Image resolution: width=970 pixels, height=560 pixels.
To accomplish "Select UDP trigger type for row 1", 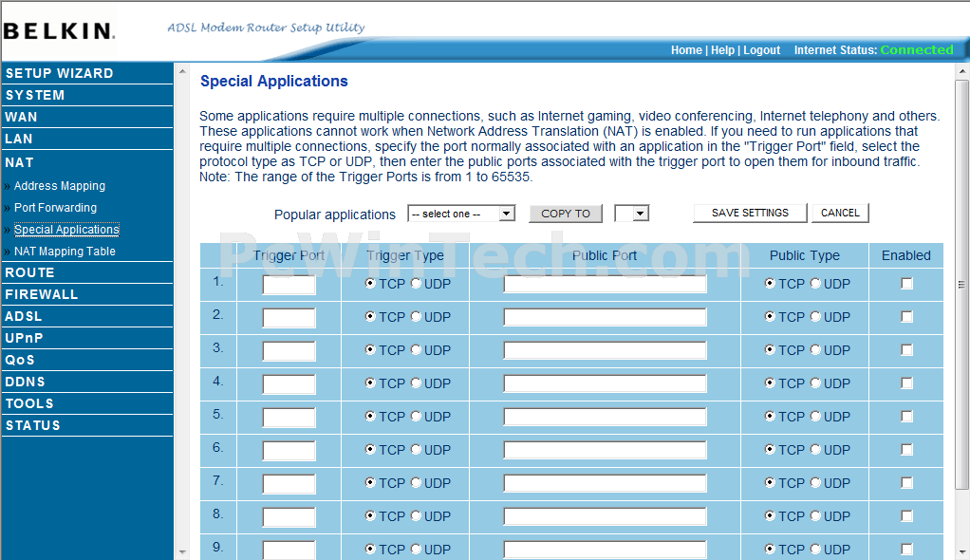I will 416,284.
